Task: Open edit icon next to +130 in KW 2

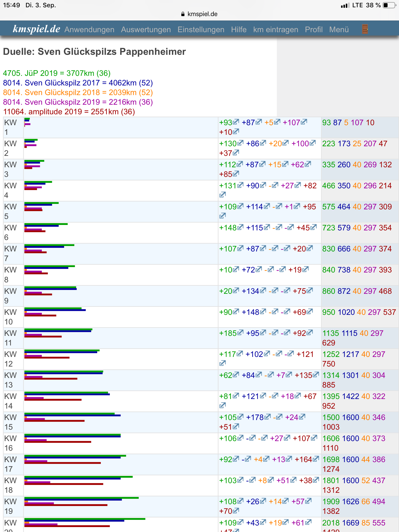Action: click(x=240, y=143)
